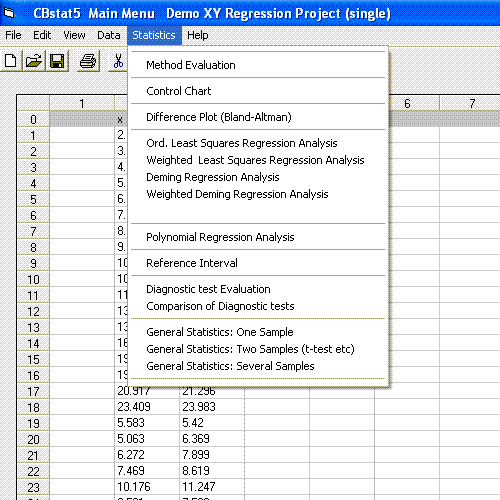The height and width of the screenshot is (500, 500).
Task: Click cell containing 6.272
Action: [147, 455]
